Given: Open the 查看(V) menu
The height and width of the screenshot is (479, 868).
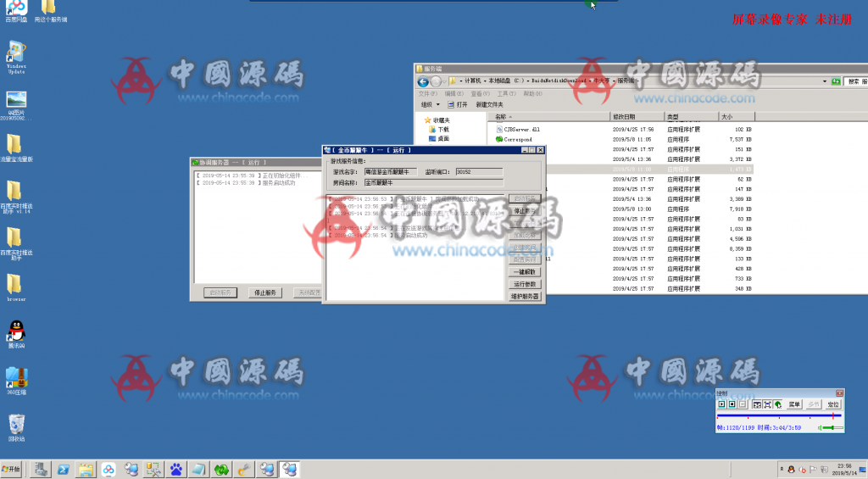Looking at the screenshot, I should pos(480,93).
